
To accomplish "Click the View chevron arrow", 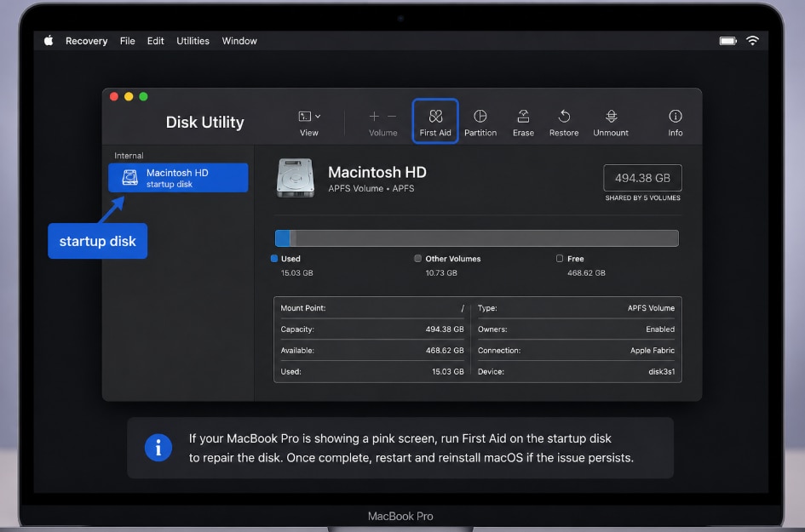I will click(318, 117).
